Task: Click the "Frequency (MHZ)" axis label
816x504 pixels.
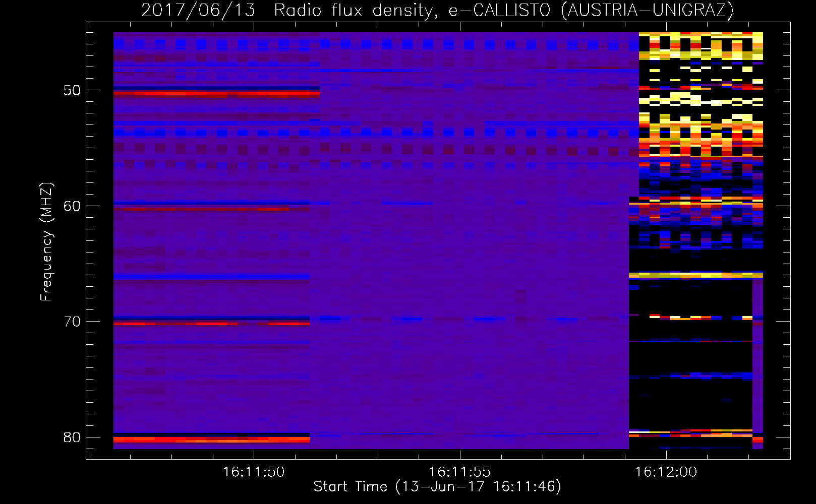Action: [x=46, y=242]
